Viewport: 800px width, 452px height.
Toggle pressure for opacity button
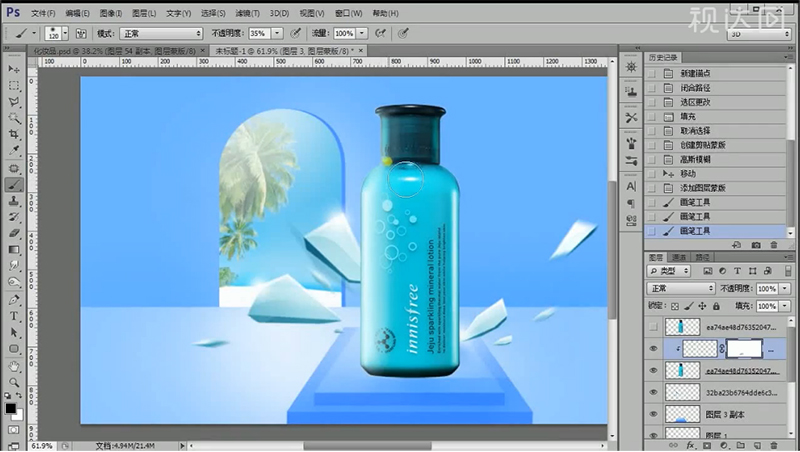pyautogui.click(x=295, y=33)
